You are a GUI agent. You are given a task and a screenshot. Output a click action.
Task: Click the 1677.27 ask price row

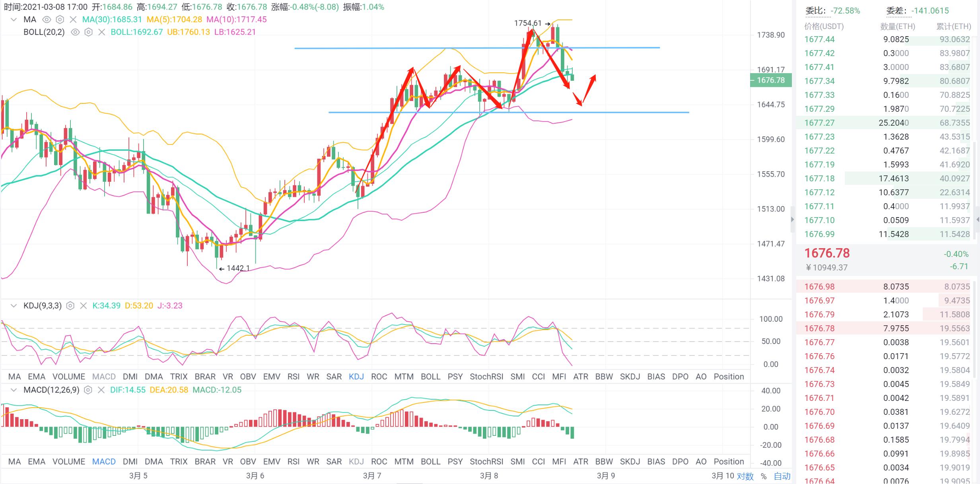click(x=819, y=123)
